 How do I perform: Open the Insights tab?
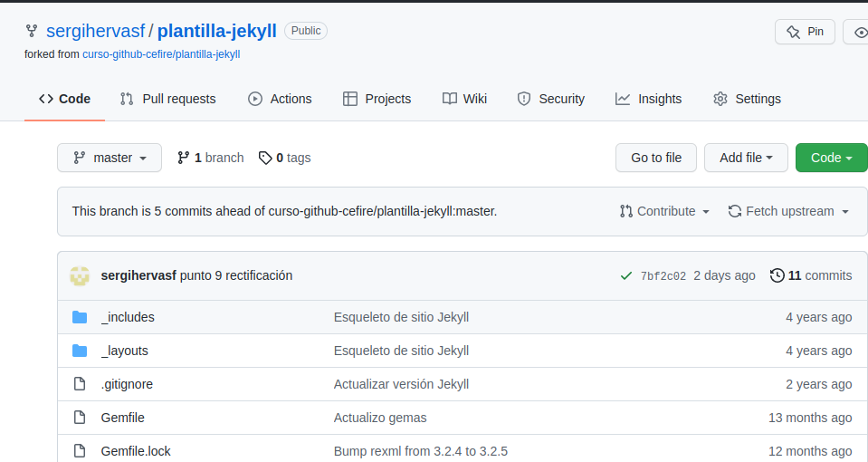(x=648, y=99)
